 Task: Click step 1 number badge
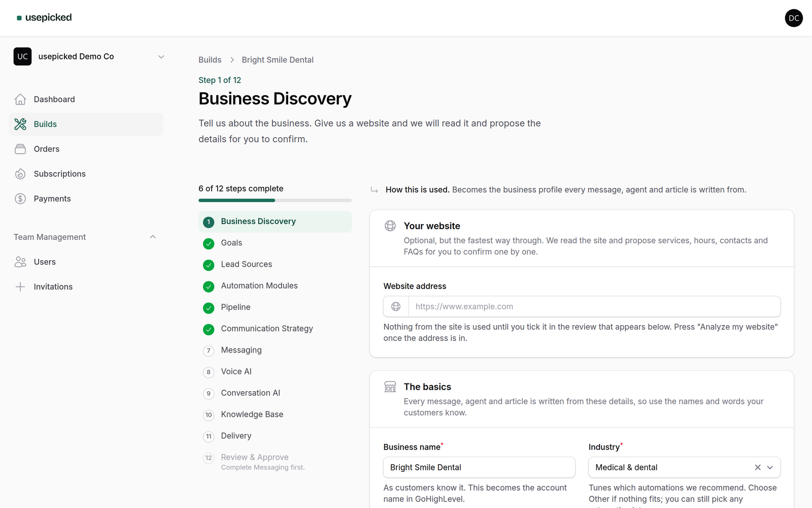209,222
